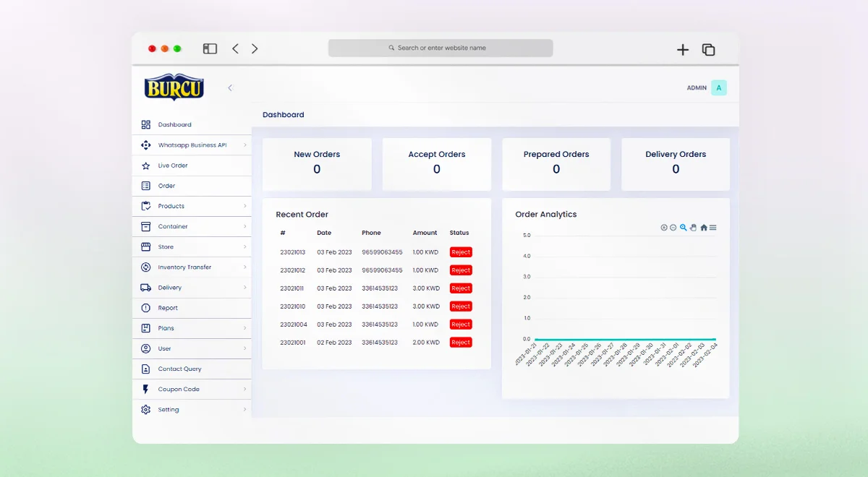This screenshot has width=868, height=477.
Task: Open the chart hamburger menu
Action: pos(713,228)
